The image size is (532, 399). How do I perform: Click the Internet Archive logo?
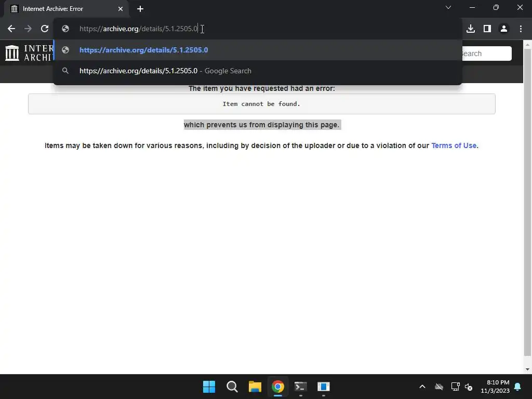click(29, 54)
